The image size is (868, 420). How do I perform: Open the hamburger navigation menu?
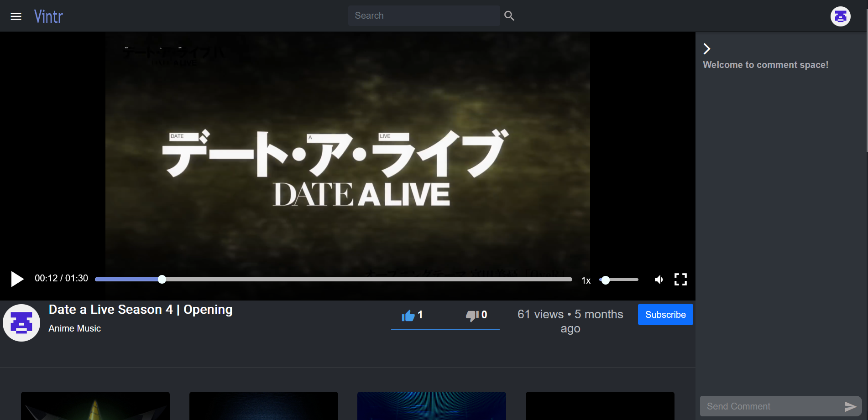click(16, 16)
